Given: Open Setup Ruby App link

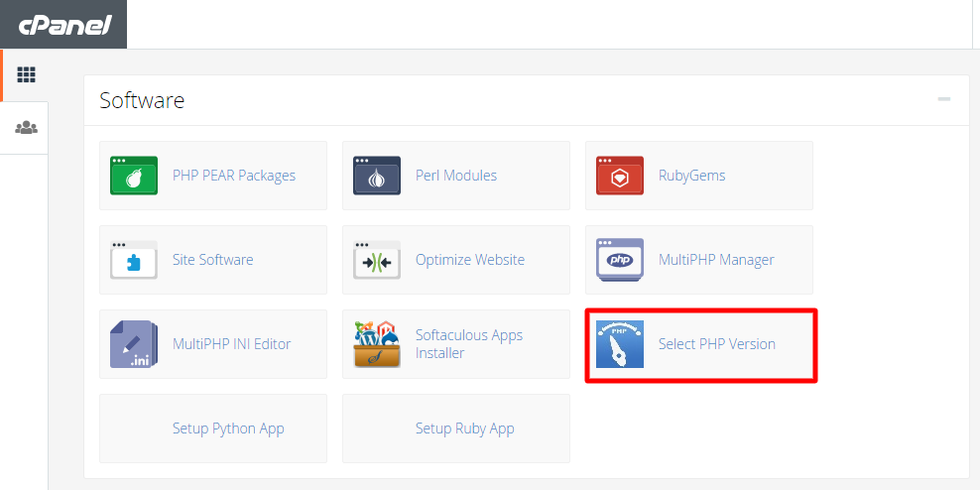Looking at the screenshot, I should pyautogui.click(x=465, y=429).
